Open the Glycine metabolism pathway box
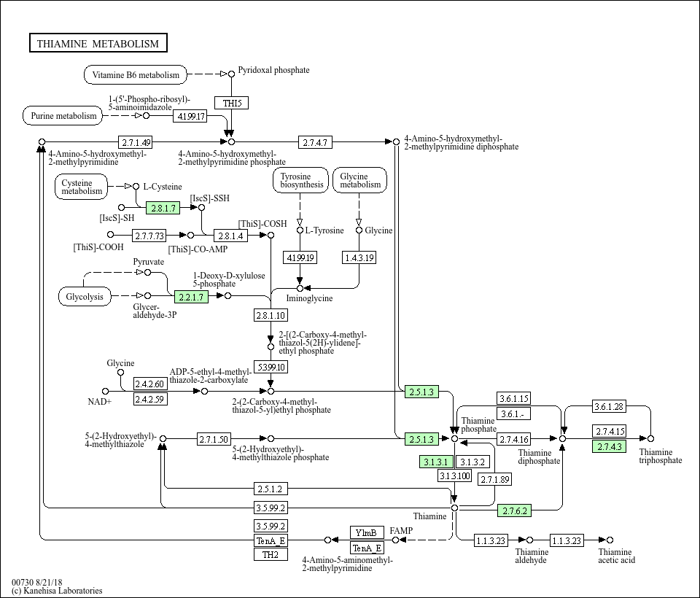The image size is (700, 598). tap(359, 180)
